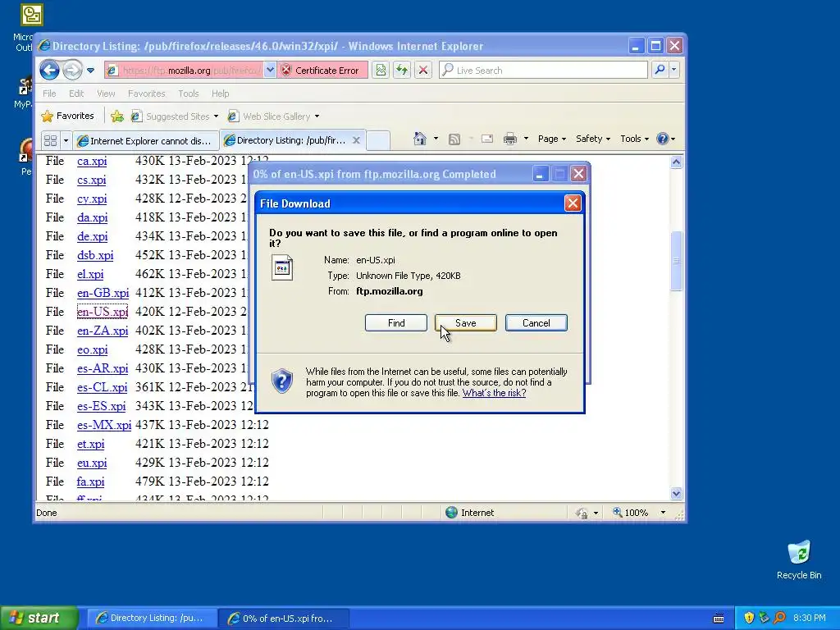Stop loading with the red X icon
Viewport: 840px width, 630px height.
coord(422,71)
